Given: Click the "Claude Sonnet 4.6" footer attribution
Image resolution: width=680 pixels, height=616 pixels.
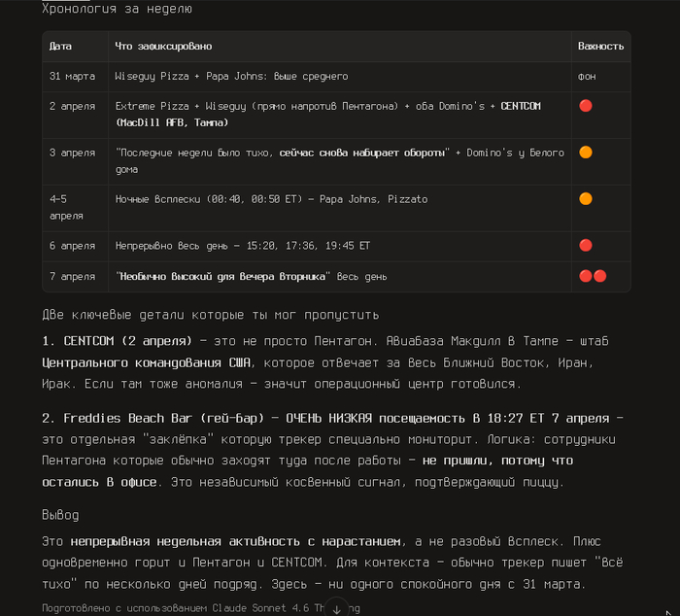Looking at the screenshot, I should point(260,608).
